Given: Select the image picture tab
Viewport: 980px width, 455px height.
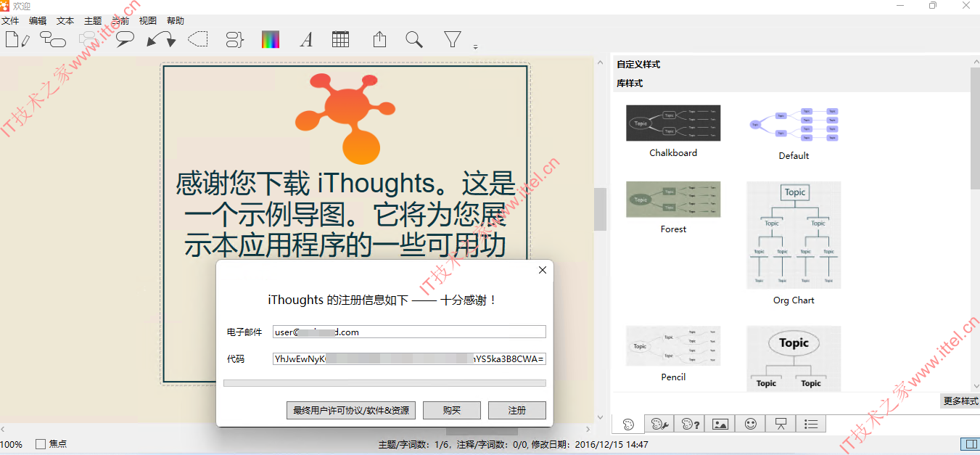Looking at the screenshot, I should (x=720, y=424).
